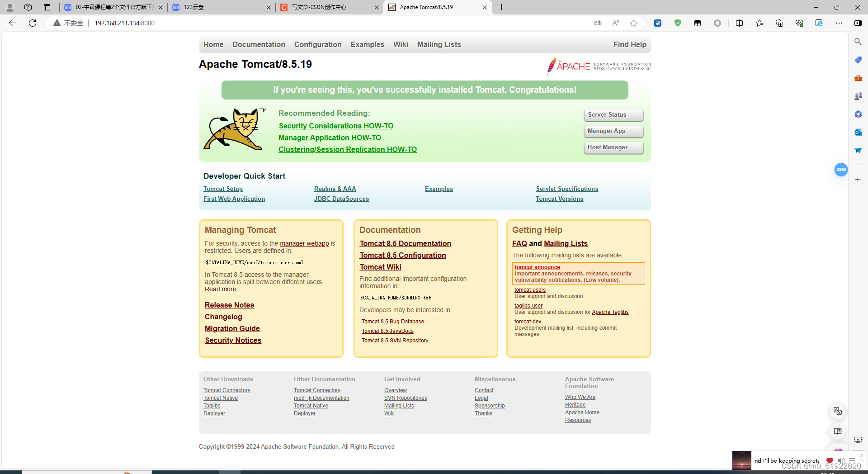Open Security Considerations HOW-TO link

point(336,126)
